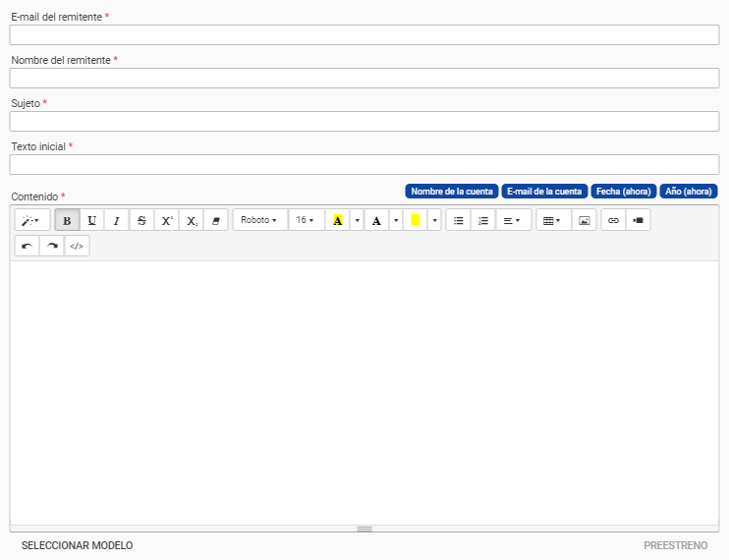Click the insert link icon
Screen dimensions: 729x560
click(613, 220)
